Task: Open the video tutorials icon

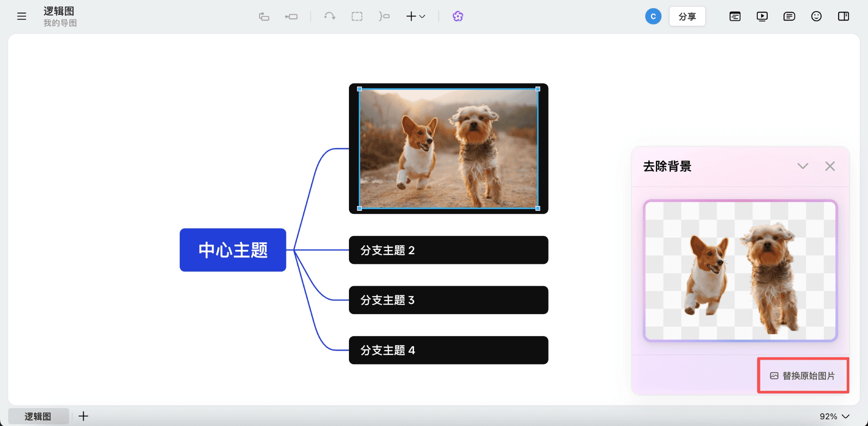Action: (x=762, y=16)
